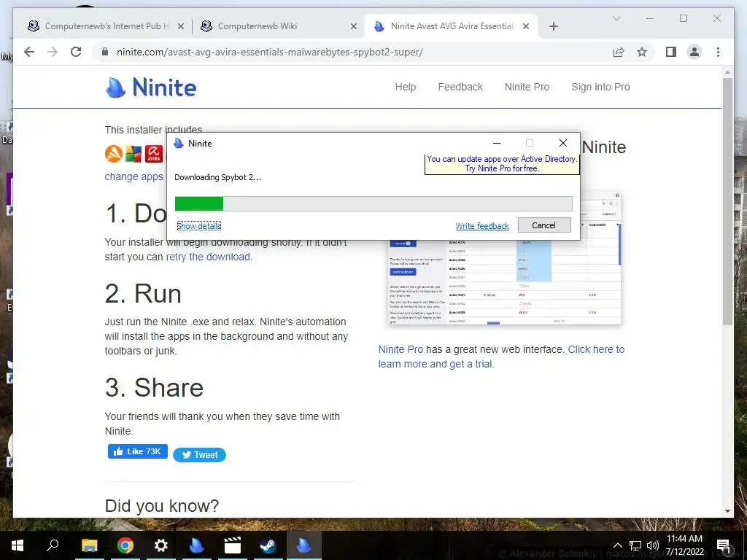Minimize the Ninite installer dialog

coord(497,143)
